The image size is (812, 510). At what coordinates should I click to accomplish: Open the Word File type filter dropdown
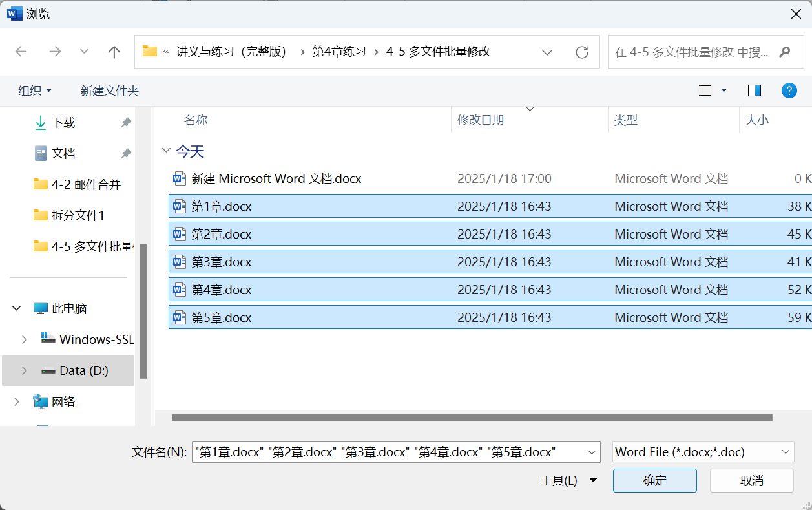pyautogui.click(x=703, y=452)
